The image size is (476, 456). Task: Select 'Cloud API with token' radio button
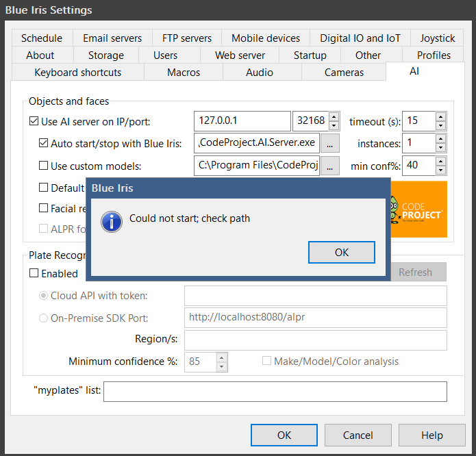[x=43, y=295]
